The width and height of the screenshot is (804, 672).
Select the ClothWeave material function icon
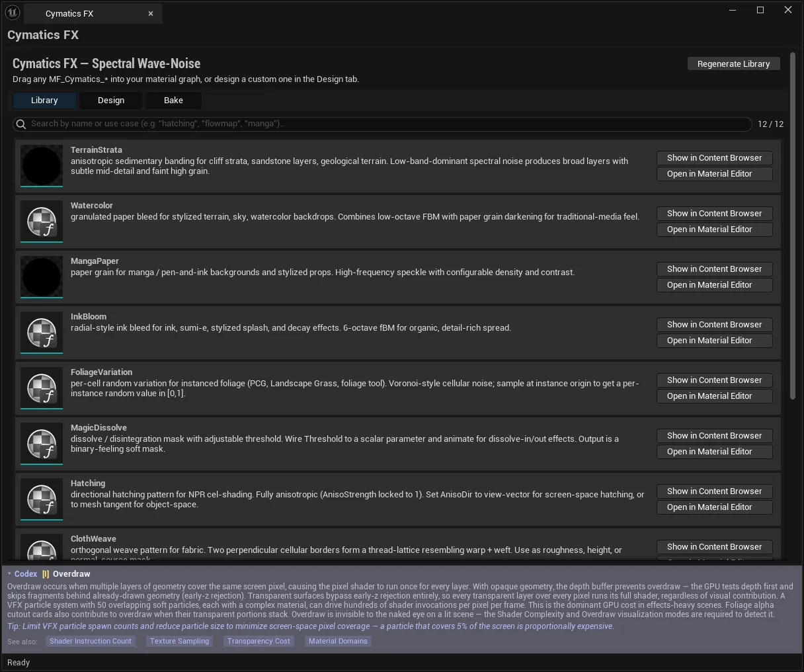click(42, 548)
